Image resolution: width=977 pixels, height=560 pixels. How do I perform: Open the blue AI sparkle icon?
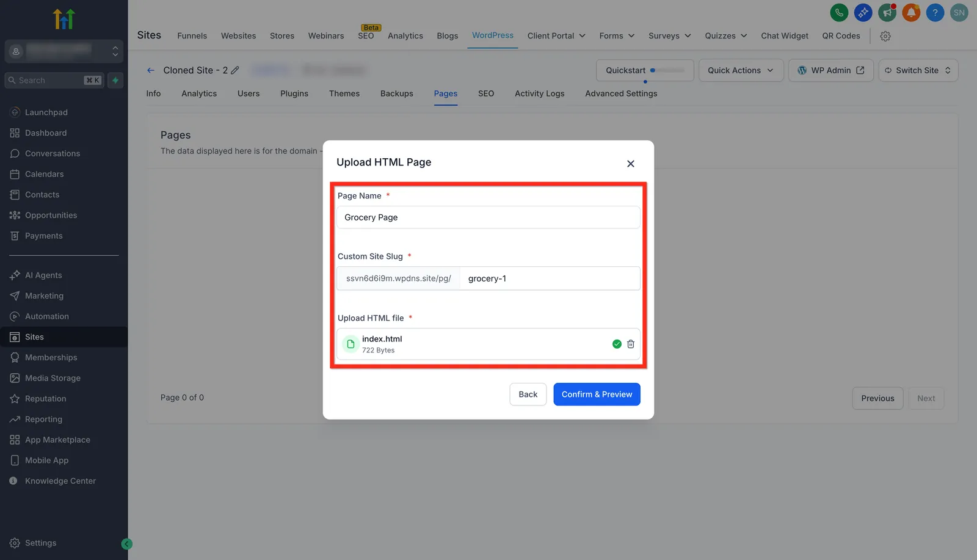pyautogui.click(x=863, y=12)
